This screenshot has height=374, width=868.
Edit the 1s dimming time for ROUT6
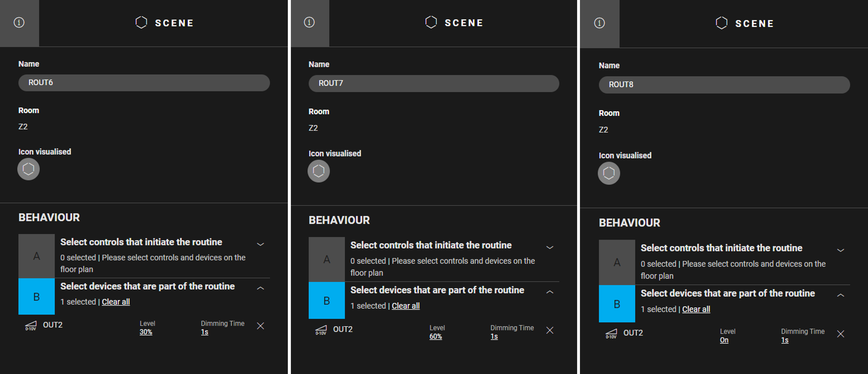point(205,332)
